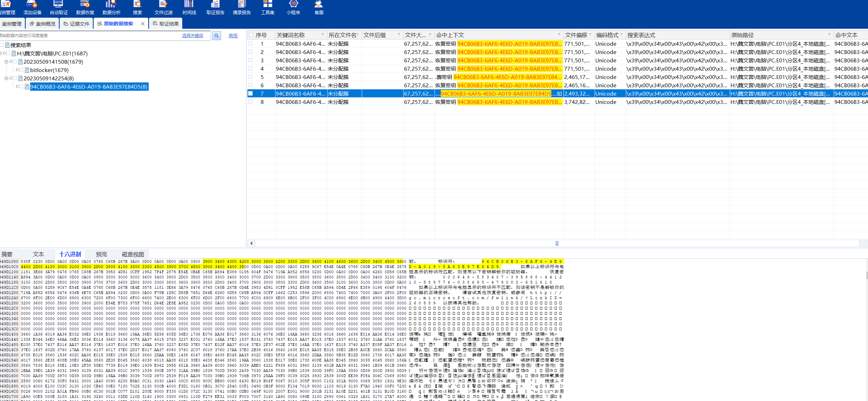Open the 工具集 toolbar icon
This screenshot has width=868, height=401.
268,7
